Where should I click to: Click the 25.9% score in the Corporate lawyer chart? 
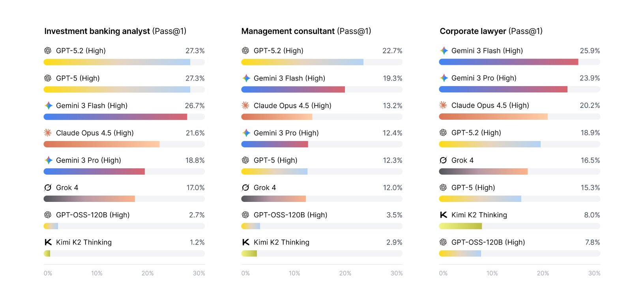point(590,51)
